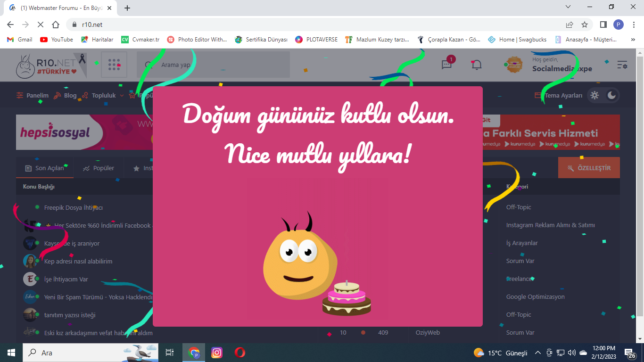
Task: Open the Chrome side panel
Action: [603, 25]
